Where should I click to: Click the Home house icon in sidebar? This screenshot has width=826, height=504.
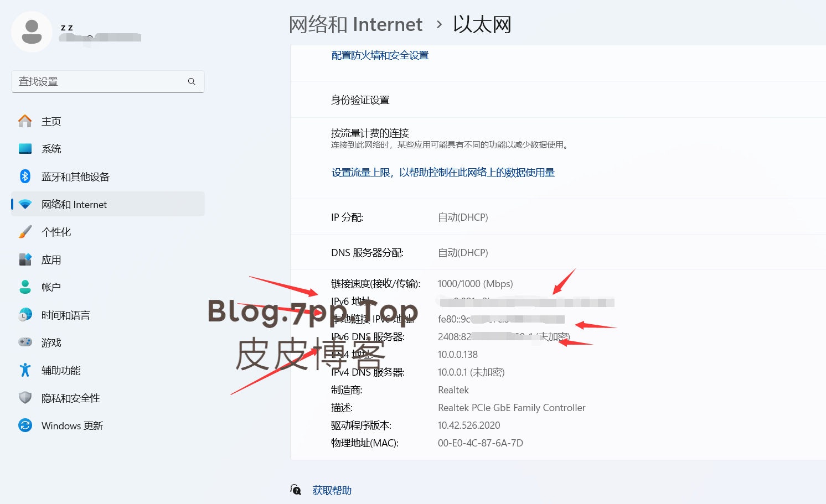point(25,121)
